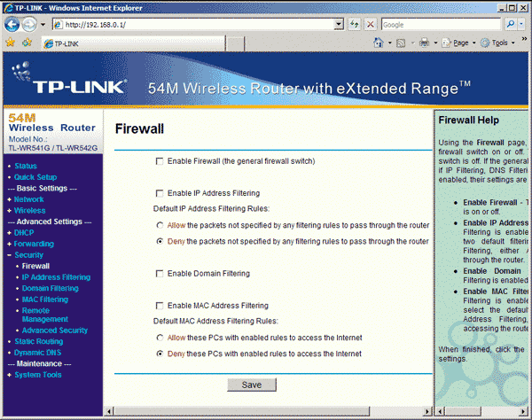Select Deny packets not specified radio
This screenshot has width=532, height=420.
tap(160, 241)
